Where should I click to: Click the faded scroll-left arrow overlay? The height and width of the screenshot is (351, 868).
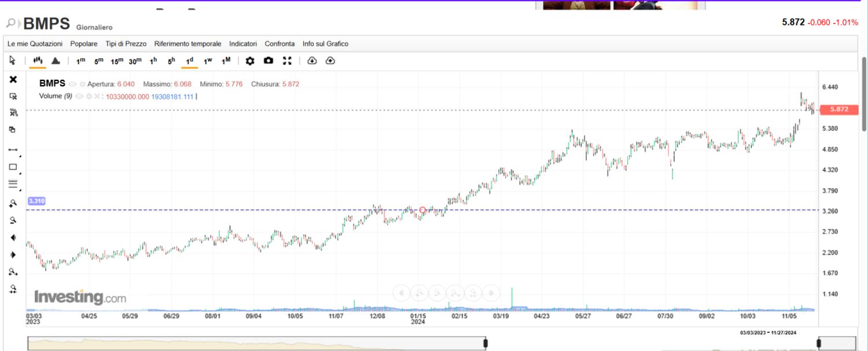pos(402,293)
